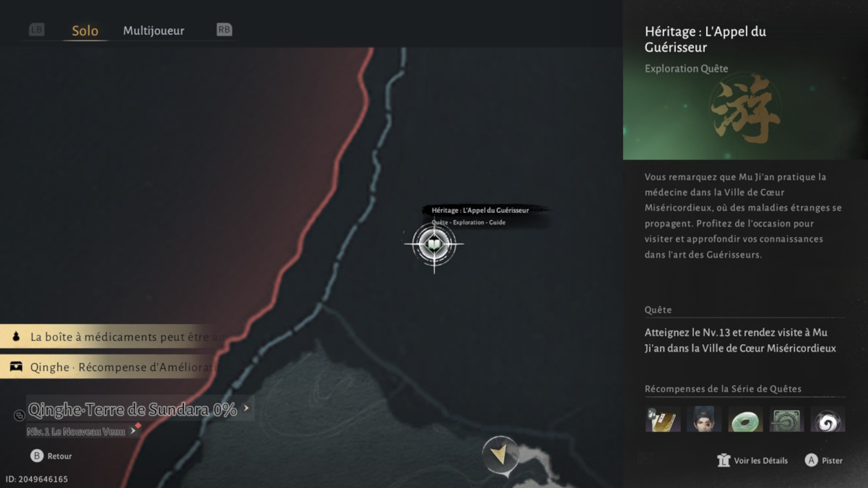Click the Retour button
Screen dimensions: 868x488
pos(51,456)
